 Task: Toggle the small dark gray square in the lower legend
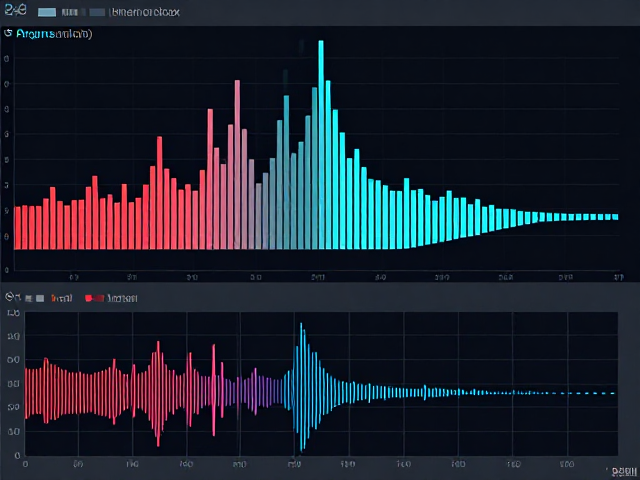point(29,298)
